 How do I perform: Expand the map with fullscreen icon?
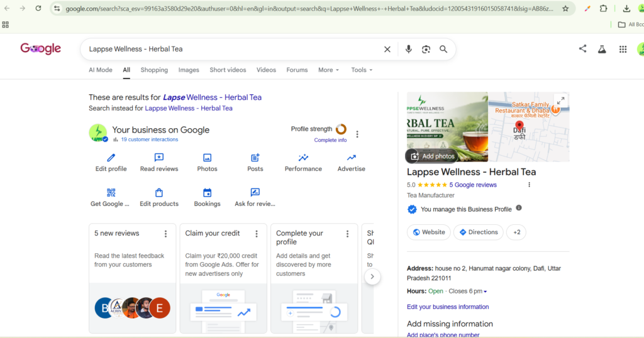coord(560,100)
